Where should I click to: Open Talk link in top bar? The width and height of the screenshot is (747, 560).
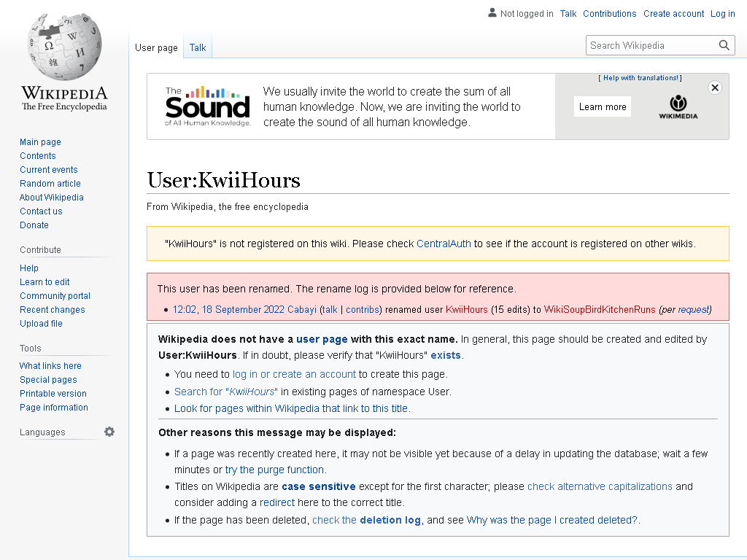click(568, 13)
